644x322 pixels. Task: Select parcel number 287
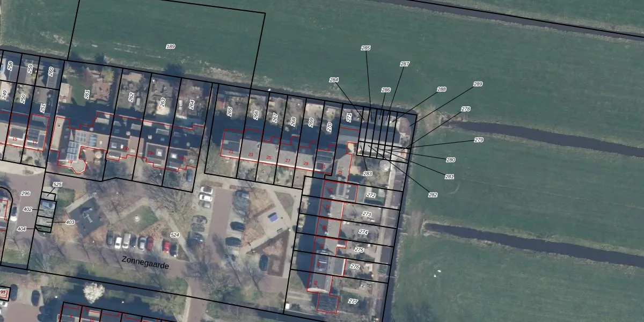pos(405,64)
